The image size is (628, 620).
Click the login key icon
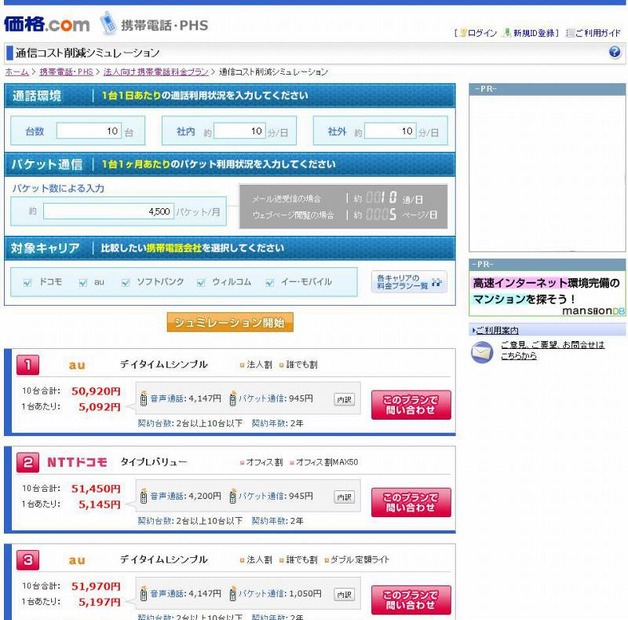pos(463,33)
